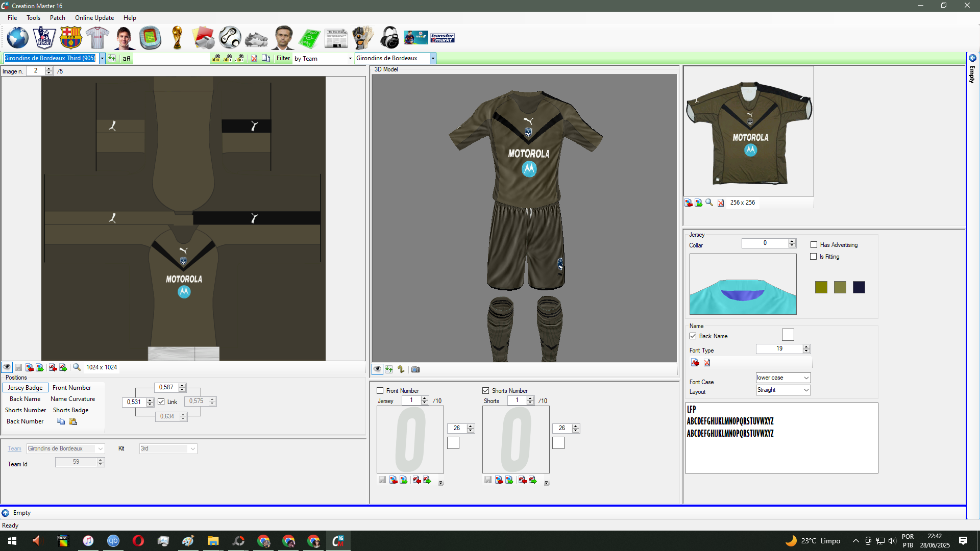Click the camera icon under 3D model
The image size is (980, 551).
coord(415,369)
